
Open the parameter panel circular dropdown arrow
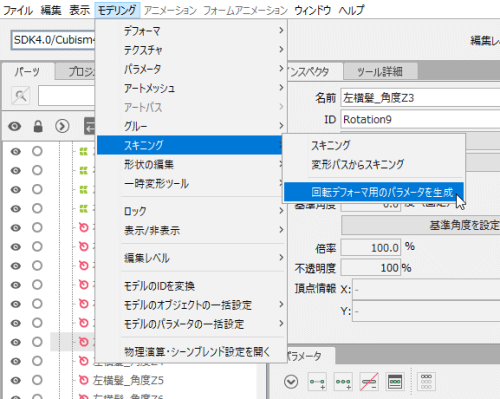tap(291, 382)
